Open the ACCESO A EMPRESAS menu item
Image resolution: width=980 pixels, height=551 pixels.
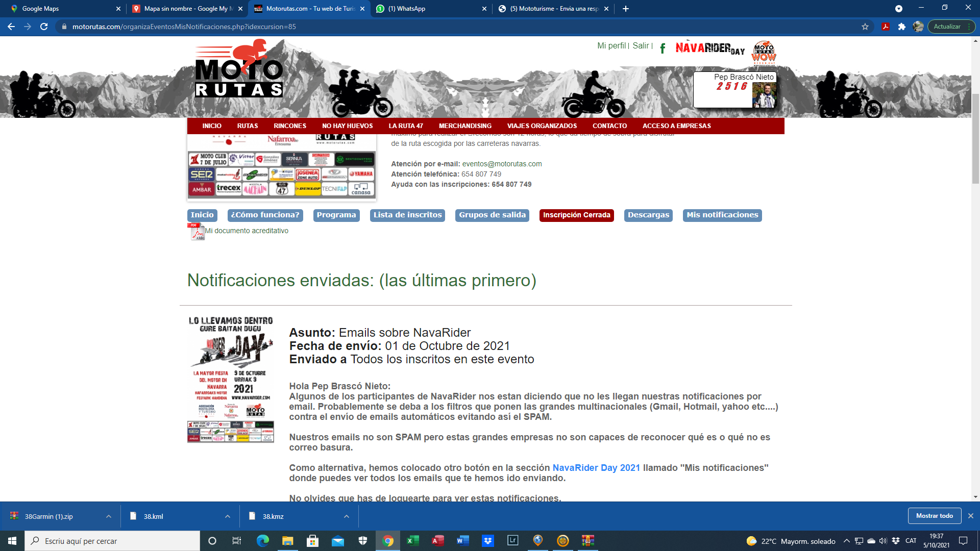(x=676, y=126)
